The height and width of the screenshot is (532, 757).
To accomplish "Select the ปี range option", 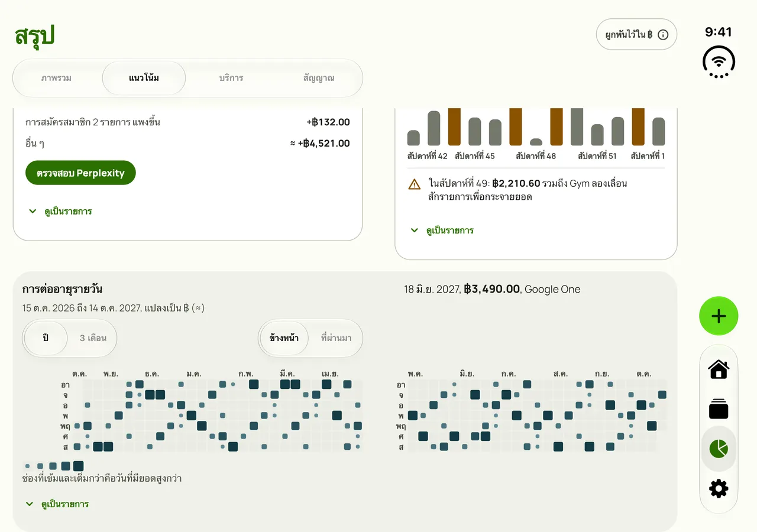I will 46,338.
